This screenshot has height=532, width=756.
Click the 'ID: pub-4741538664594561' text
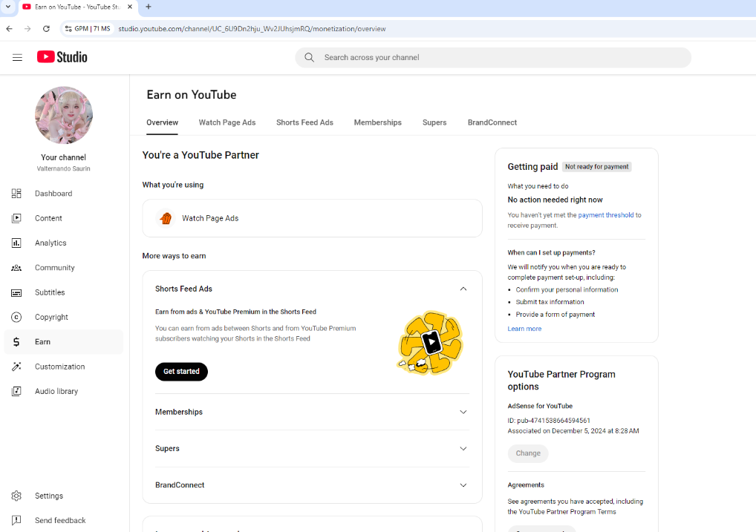[549, 420]
